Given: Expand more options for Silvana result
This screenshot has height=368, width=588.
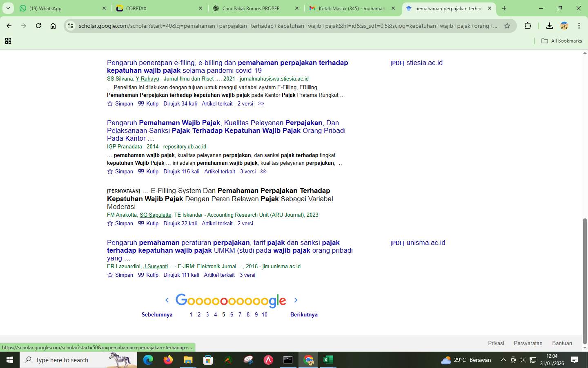Looking at the screenshot, I should pyautogui.click(x=261, y=103).
